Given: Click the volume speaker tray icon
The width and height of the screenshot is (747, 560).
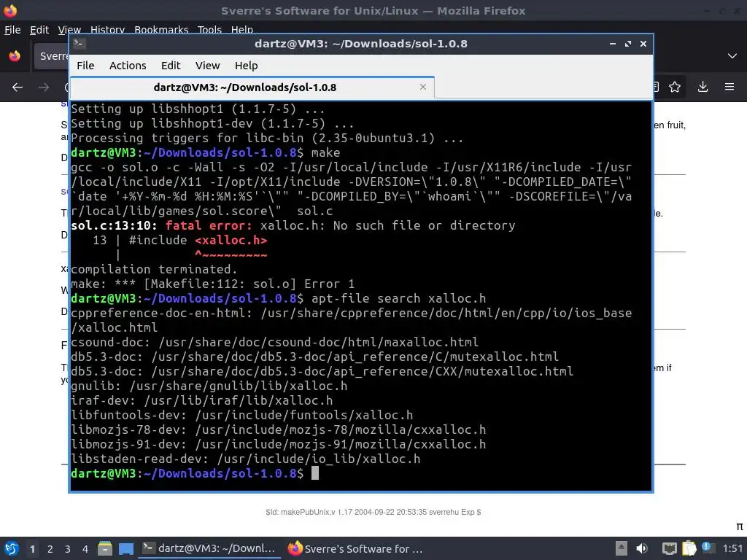Looking at the screenshot, I should pyautogui.click(x=642, y=548).
